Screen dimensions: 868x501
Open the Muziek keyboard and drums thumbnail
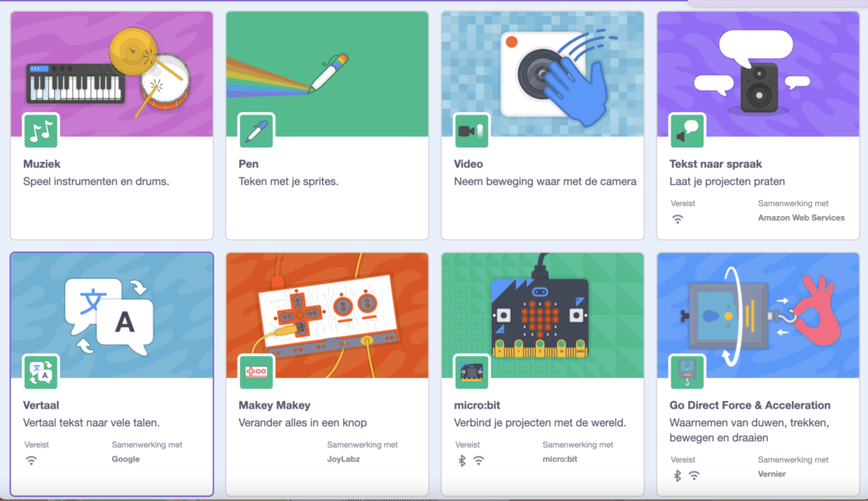click(112, 74)
